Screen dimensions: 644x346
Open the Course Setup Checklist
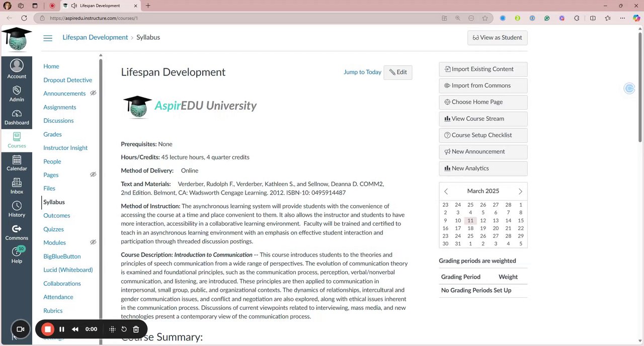[x=483, y=135]
